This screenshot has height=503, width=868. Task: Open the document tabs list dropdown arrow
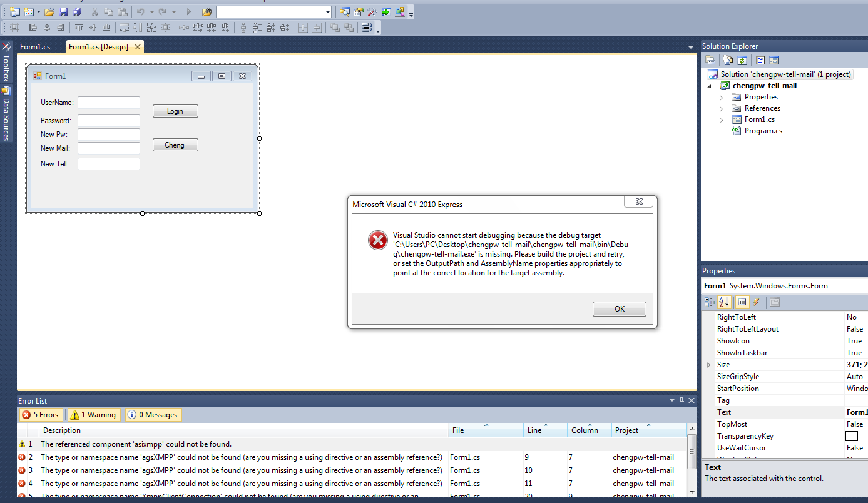[x=691, y=48]
